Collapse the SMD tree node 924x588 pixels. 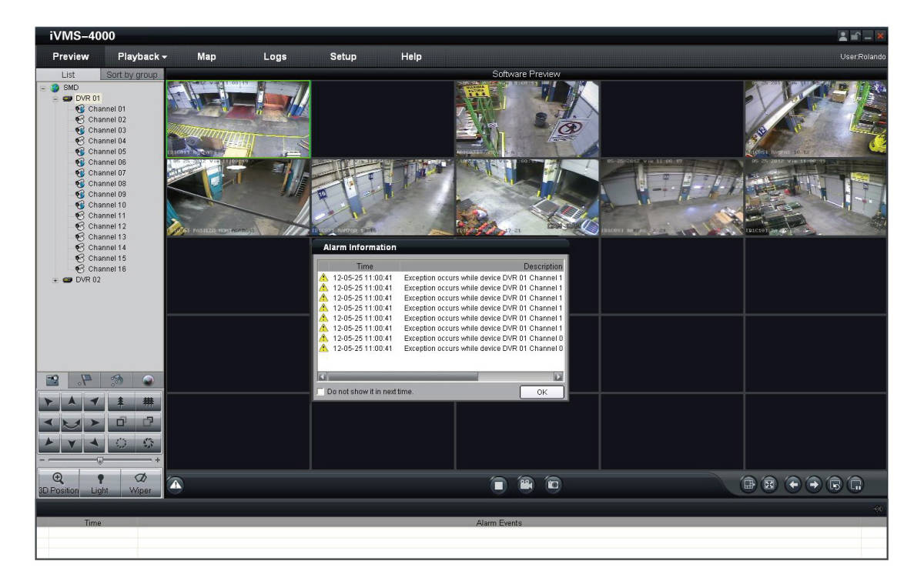(43, 88)
